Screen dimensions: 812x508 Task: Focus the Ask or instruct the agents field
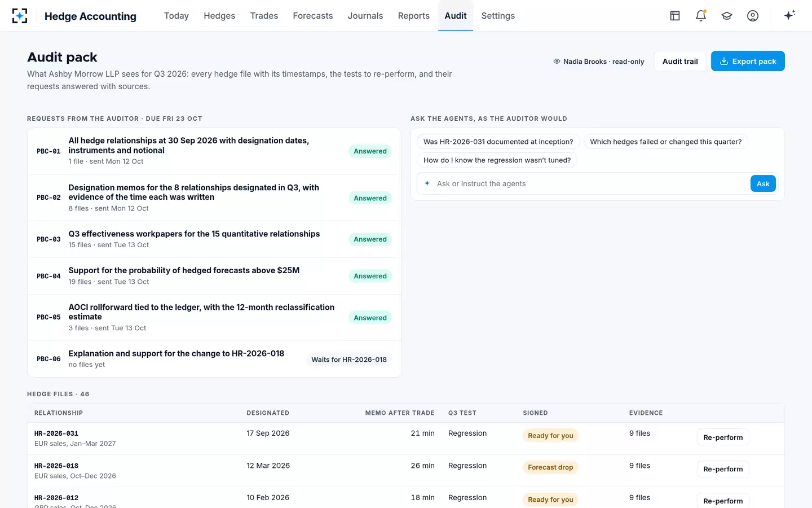[x=590, y=183]
